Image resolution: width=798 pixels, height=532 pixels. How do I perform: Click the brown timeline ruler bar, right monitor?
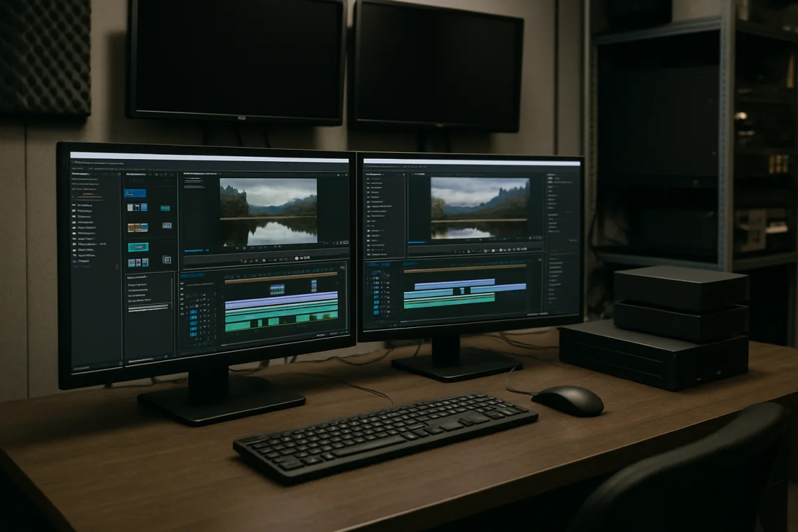[x=465, y=268]
